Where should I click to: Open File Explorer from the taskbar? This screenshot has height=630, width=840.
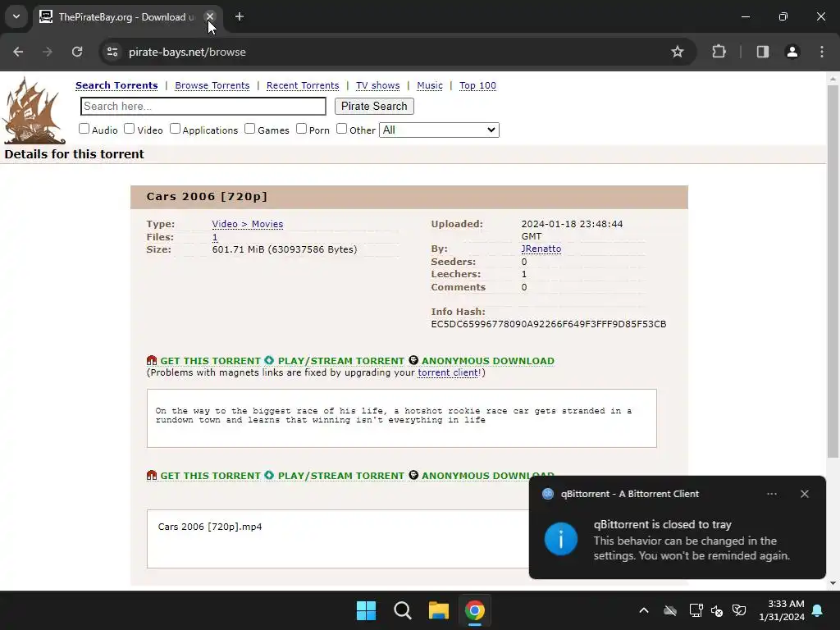tap(438, 610)
